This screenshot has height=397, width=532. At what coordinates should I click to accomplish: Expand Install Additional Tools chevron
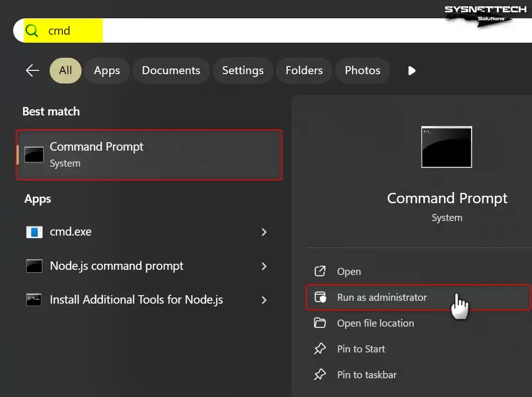click(264, 300)
